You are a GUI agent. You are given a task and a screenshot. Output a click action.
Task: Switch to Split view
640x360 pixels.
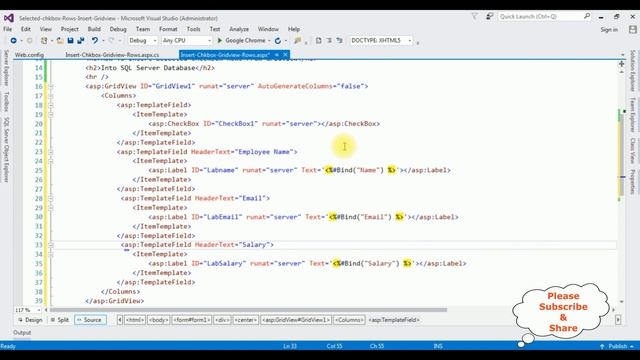(60, 320)
